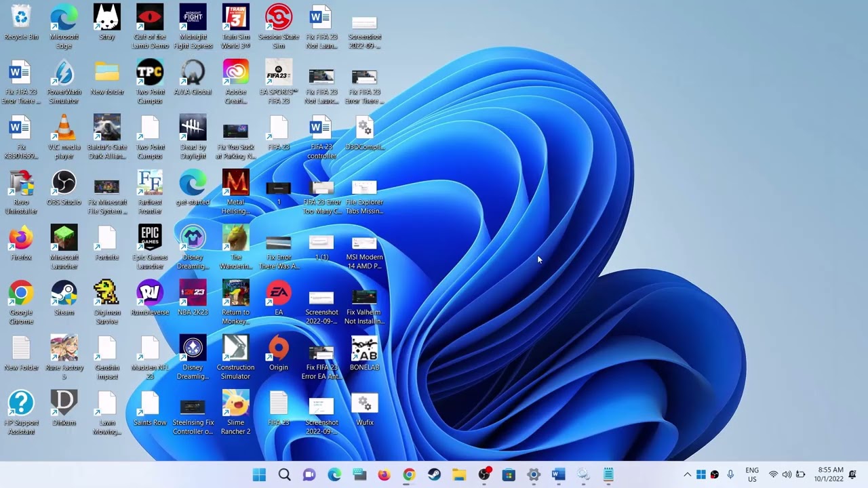Open the clock and calendar flyout
The image size is (868, 488).
coord(830,475)
